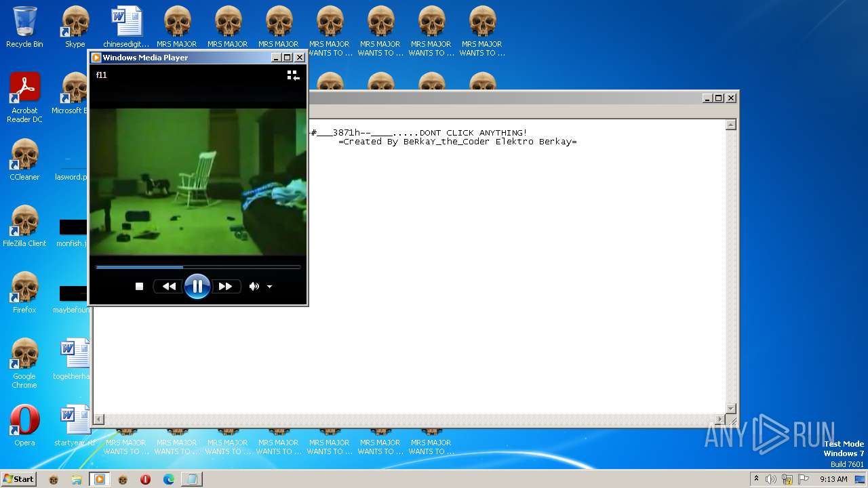
Task: Select the maybefoun file on the desktop
Action: coord(72,300)
